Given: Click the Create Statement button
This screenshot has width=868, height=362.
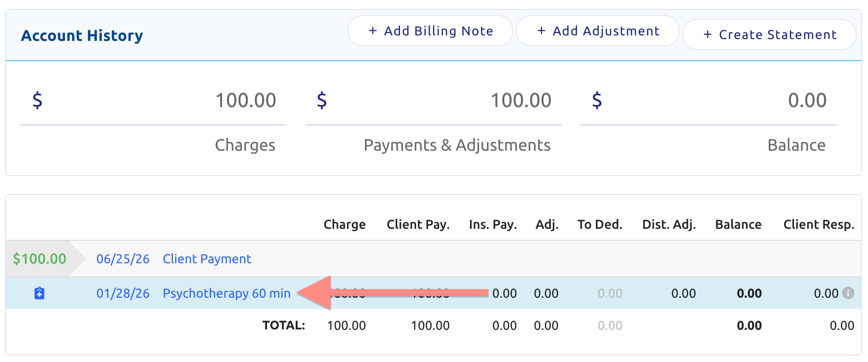Looking at the screenshot, I should pos(769,34).
